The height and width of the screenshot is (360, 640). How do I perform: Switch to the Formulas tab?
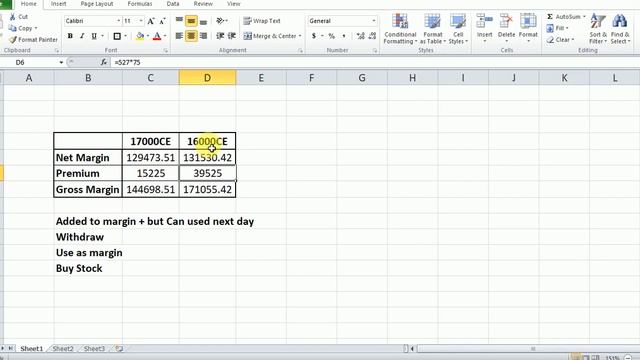click(140, 4)
